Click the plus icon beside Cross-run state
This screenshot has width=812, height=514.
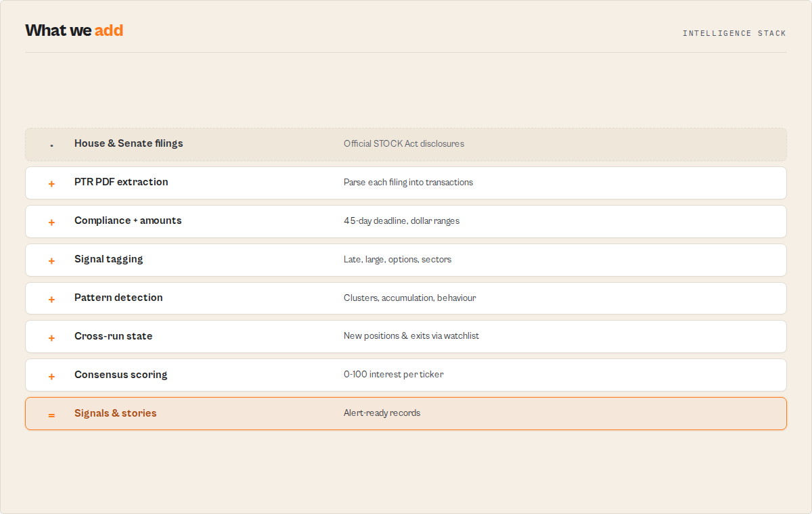[51, 337]
